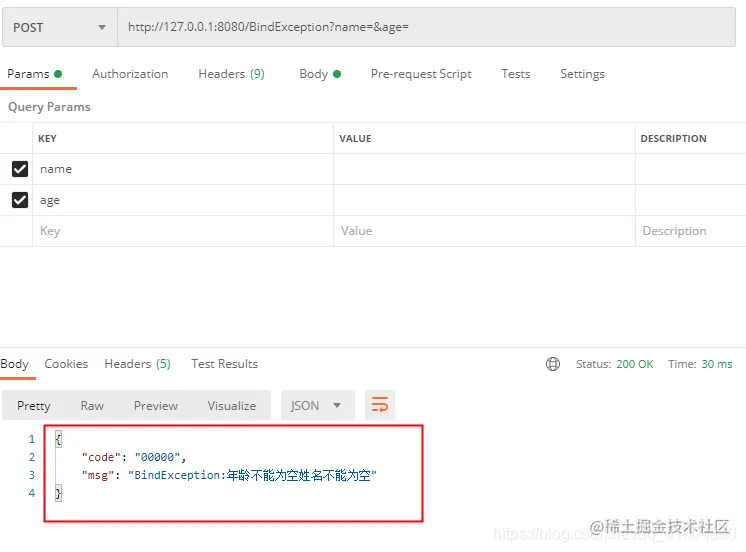This screenshot has height=552, width=746.
Task: Open the request Headers (9) tab
Action: coord(231,74)
